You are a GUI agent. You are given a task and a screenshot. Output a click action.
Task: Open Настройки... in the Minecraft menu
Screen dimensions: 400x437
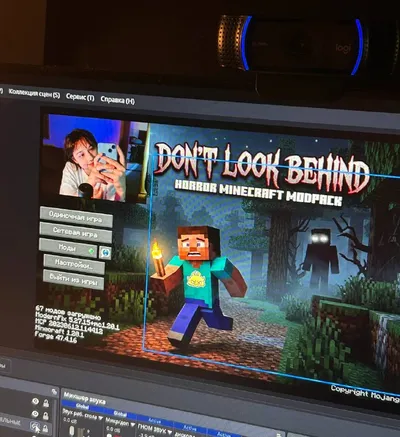[x=74, y=265]
